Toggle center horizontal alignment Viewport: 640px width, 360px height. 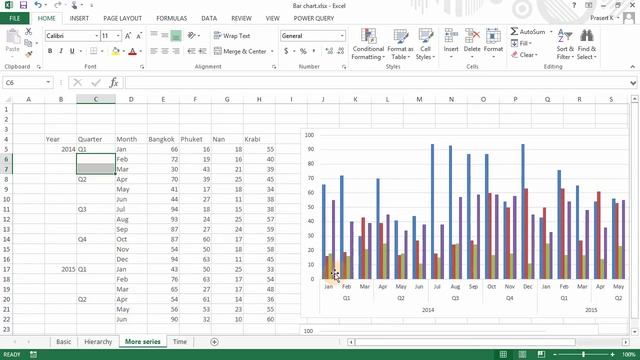164,51
